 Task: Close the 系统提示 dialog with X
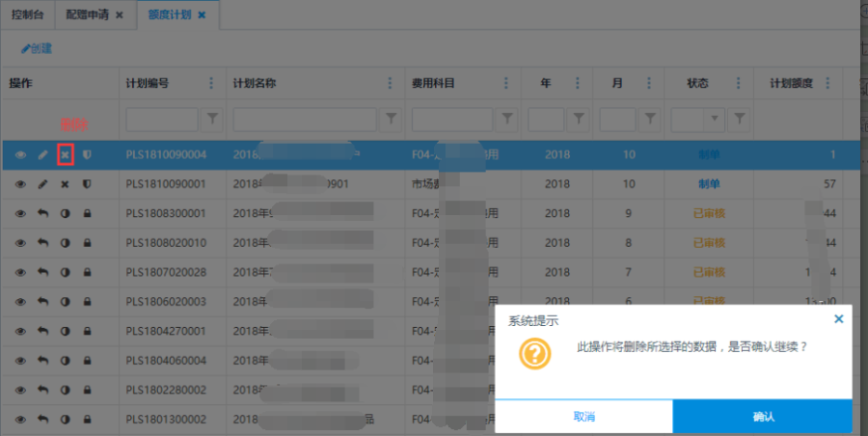838,318
